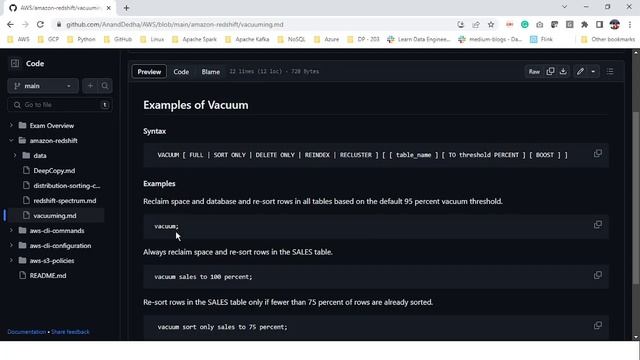
Task: Copy 'vacuum sort only sales' code
Action: click(x=598, y=325)
